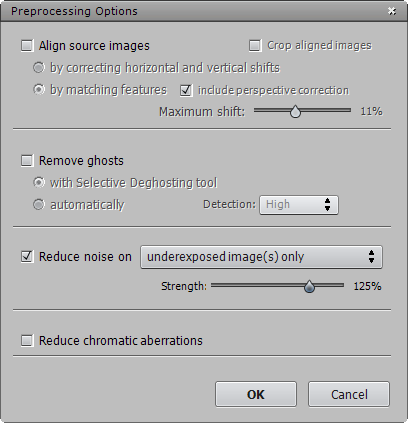This screenshot has width=408, height=423.
Task: Pick the automatically deghosting radio button
Action: [39, 204]
